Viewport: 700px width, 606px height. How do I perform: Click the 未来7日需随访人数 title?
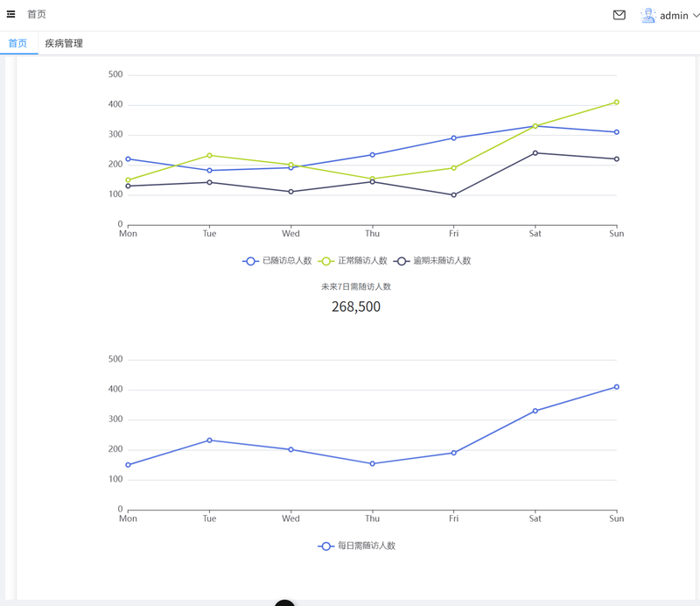356,287
